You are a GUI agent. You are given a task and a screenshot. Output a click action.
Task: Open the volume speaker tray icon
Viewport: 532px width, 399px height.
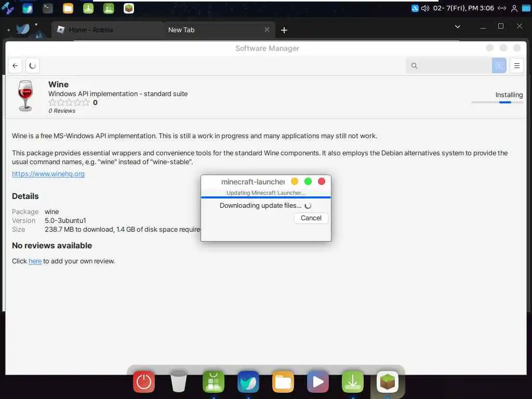click(425, 8)
